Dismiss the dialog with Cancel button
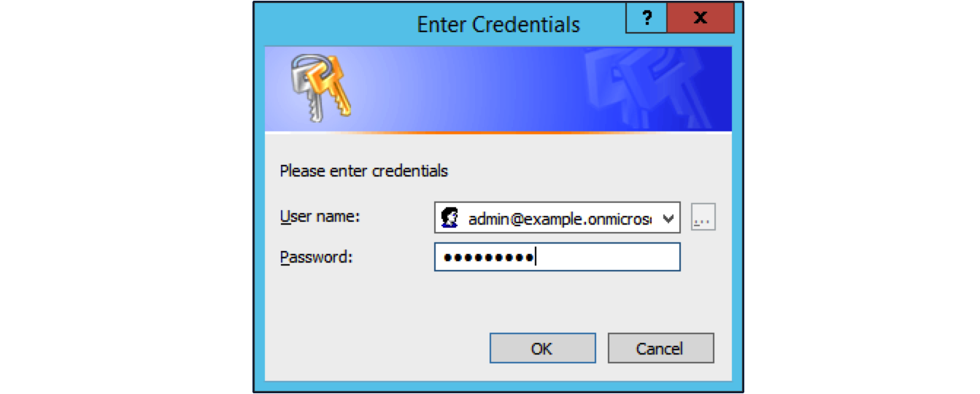Screen dimensions: 980x394 click(660, 349)
